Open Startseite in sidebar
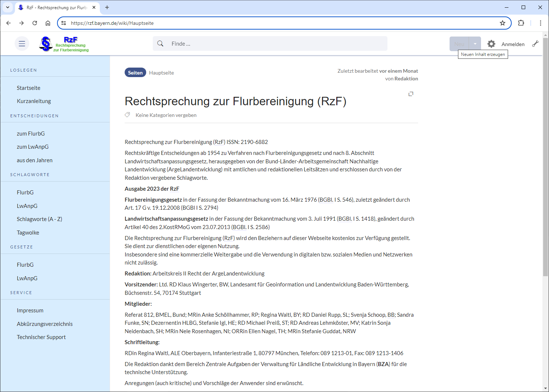549x392 pixels. (x=29, y=88)
